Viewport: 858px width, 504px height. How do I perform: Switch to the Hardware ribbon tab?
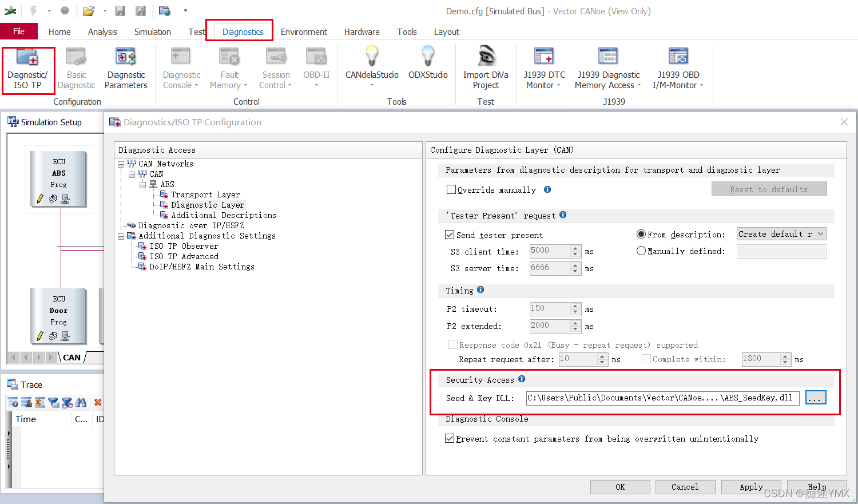[x=362, y=32]
